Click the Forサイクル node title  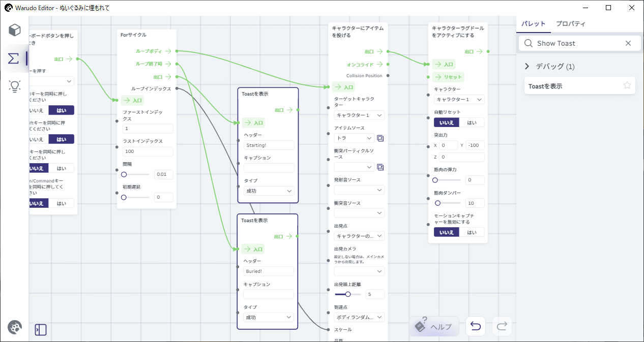coord(133,35)
